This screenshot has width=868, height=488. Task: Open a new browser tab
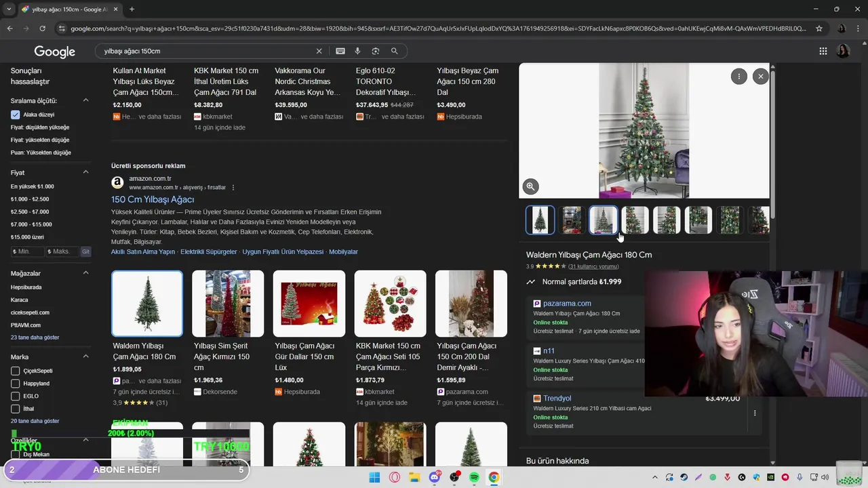(x=132, y=9)
